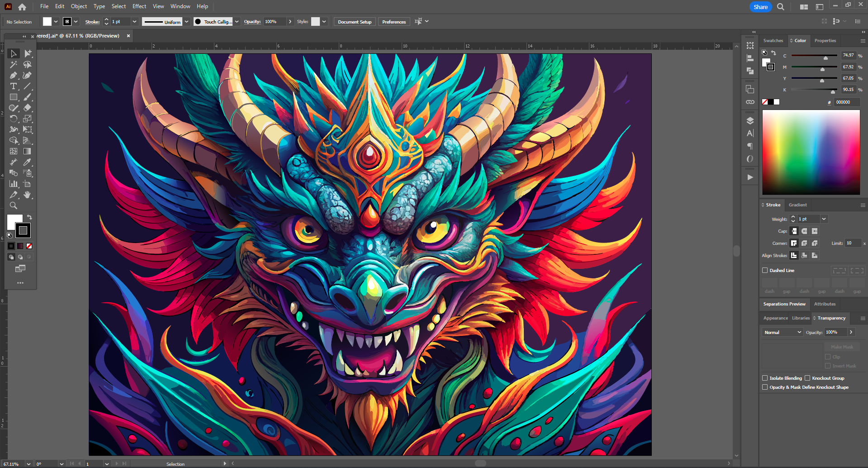
Task: Open the artboard navigation dropdown
Action: click(107, 464)
